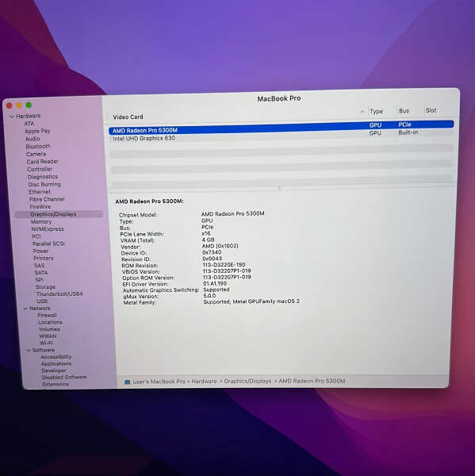Select Graphics/Displays sidebar item
This screenshot has height=476, width=475.
click(59, 214)
